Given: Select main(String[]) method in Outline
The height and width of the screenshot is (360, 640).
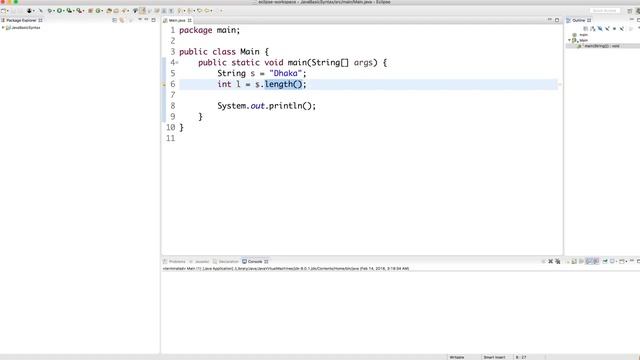Looking at the screenshot, I should (599, 46).
